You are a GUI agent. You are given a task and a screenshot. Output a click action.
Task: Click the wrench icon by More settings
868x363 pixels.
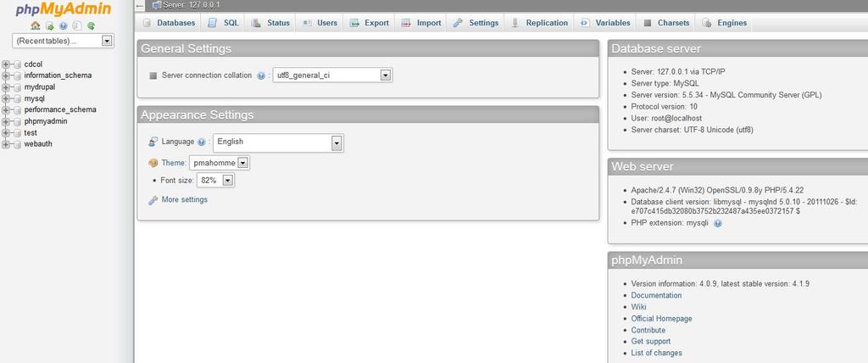tap(153, 200)
